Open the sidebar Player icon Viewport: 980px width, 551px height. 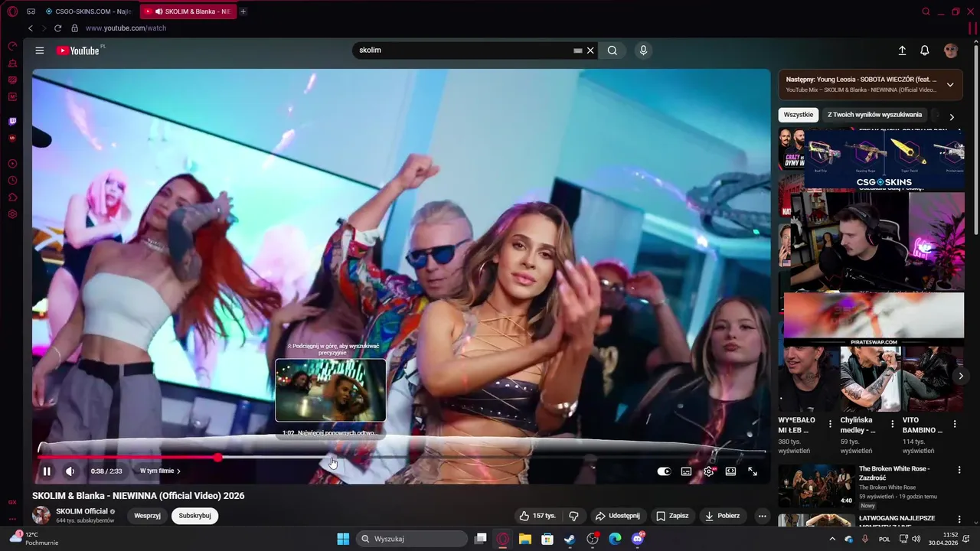[12, 164]
